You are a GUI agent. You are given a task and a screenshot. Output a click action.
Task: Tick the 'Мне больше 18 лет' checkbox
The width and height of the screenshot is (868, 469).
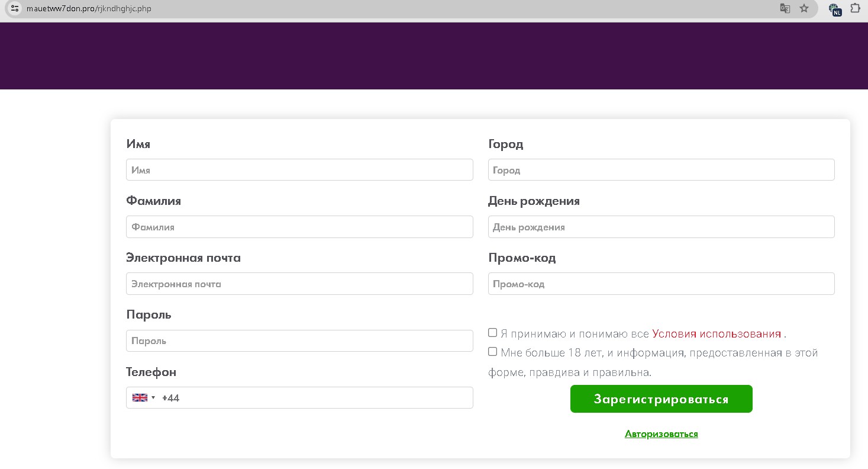(x=492, y=352)
